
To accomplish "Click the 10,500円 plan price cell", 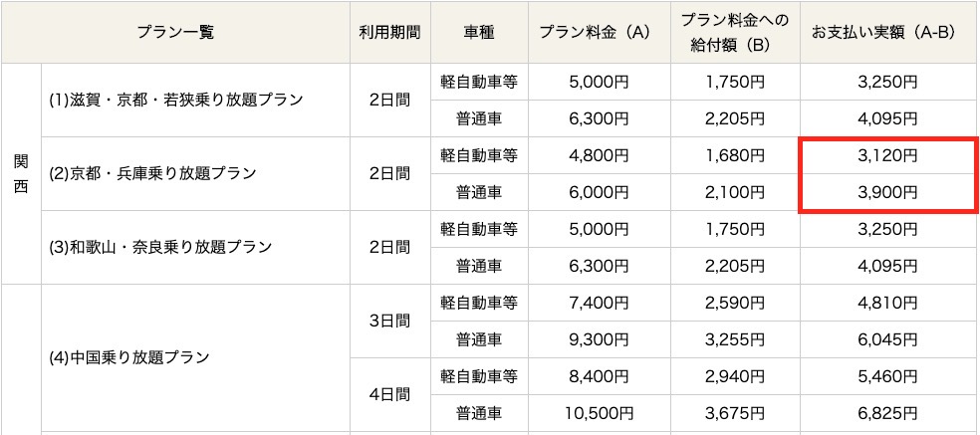I will (x=600, y=414).
